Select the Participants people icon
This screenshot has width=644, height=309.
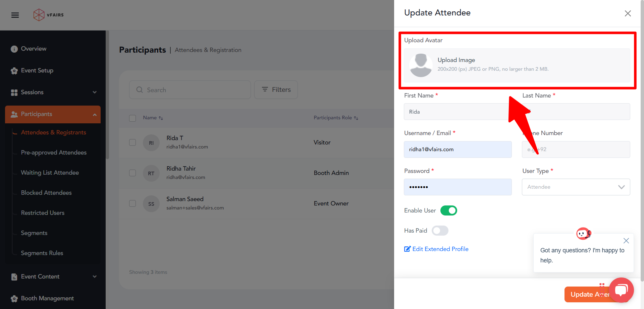[14, 114]
